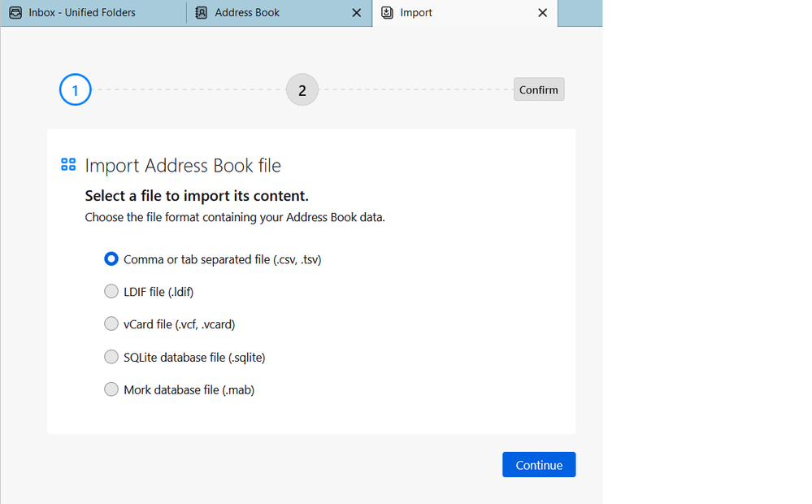The width and height of the screenshot is (812, 504).
Task: Close the Address Book tab
Action: click(356, 13)
